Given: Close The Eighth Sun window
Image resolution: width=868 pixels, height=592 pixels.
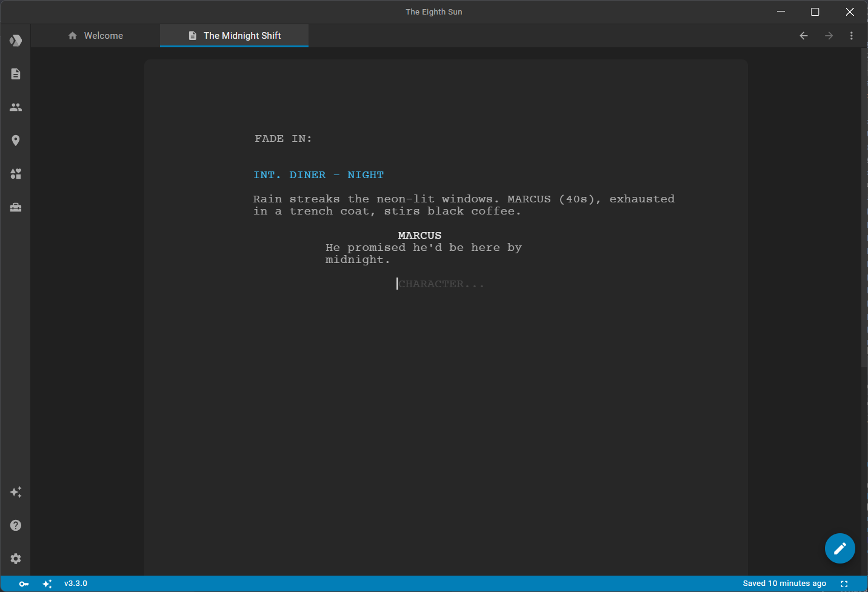Looking at the screenshot, I should pos(850,12).
